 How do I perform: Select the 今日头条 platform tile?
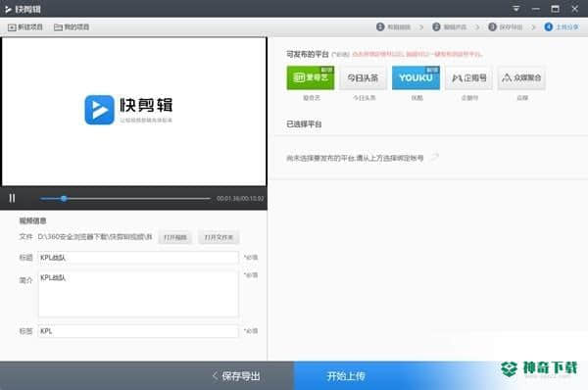coord(363,77)
